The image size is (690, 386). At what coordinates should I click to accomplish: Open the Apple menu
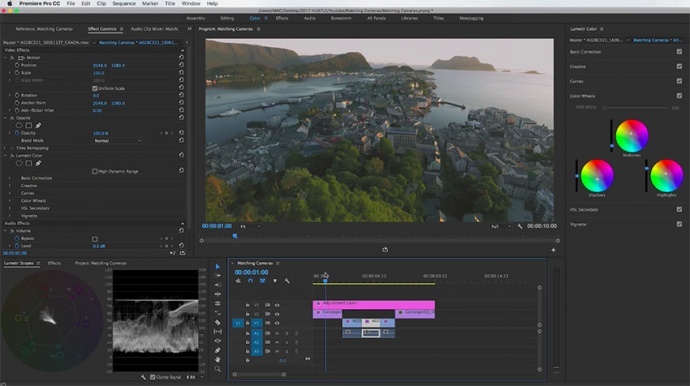9,4
